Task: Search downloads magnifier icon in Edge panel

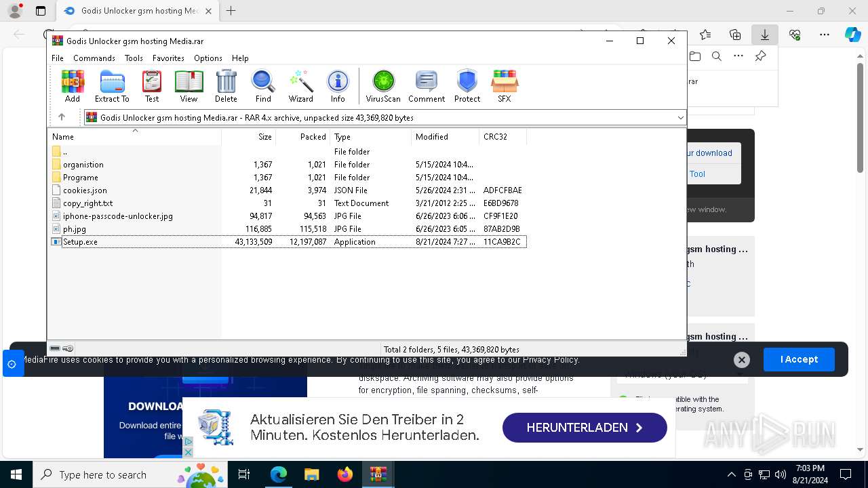Action: click(x=717, y=56)
